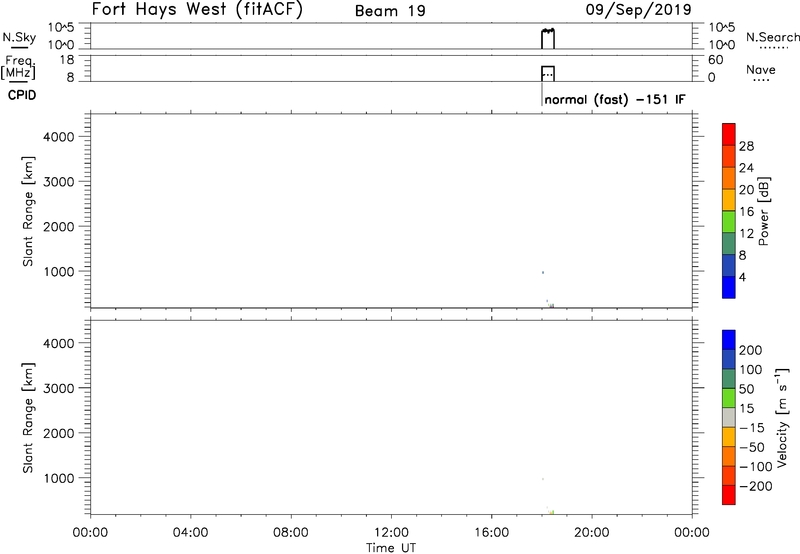Click the "Fort Hays West (fitACF)" title
800x554 pixels.
coord(197,9)
